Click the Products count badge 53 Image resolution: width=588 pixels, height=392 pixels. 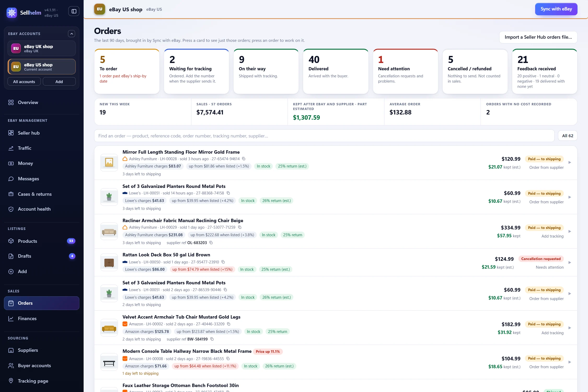[x=71, y=241]
